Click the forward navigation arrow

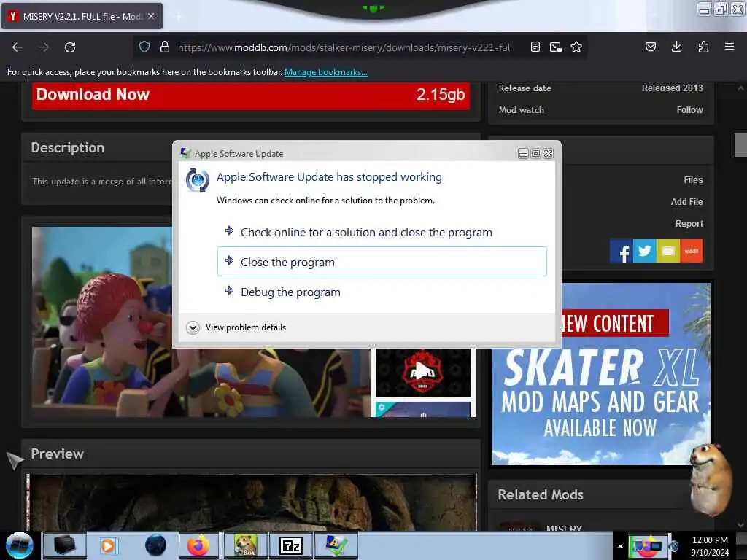click(x=44, y=47)
